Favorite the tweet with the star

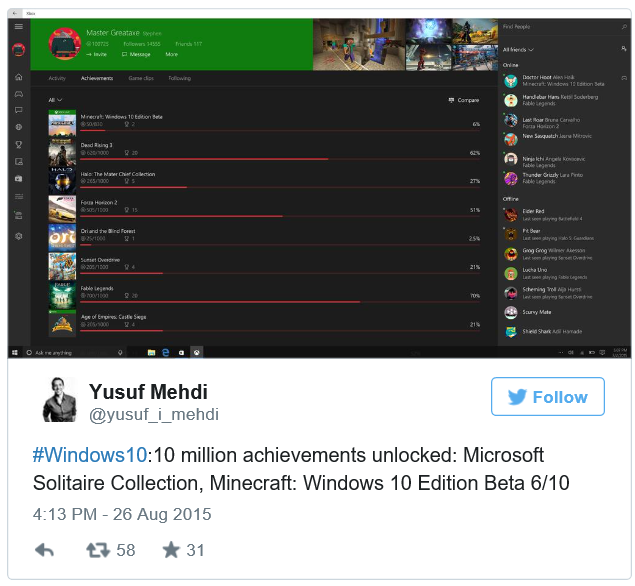171,550
